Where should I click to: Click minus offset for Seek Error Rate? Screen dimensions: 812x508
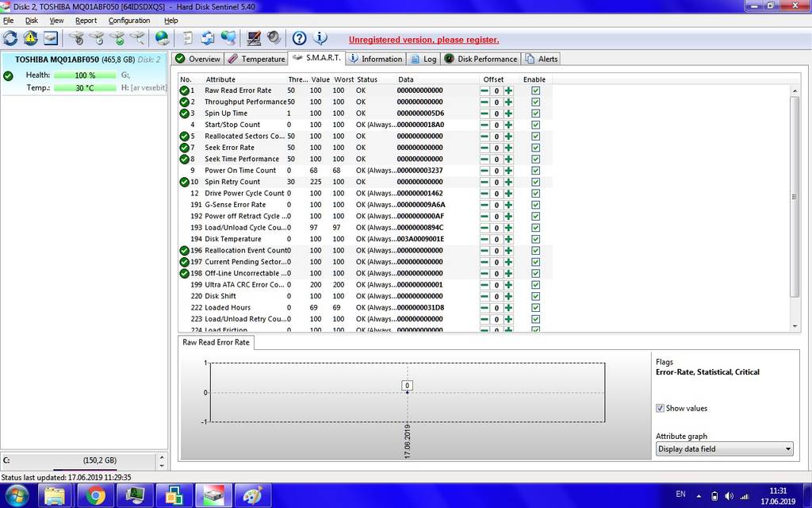[485, 148]
